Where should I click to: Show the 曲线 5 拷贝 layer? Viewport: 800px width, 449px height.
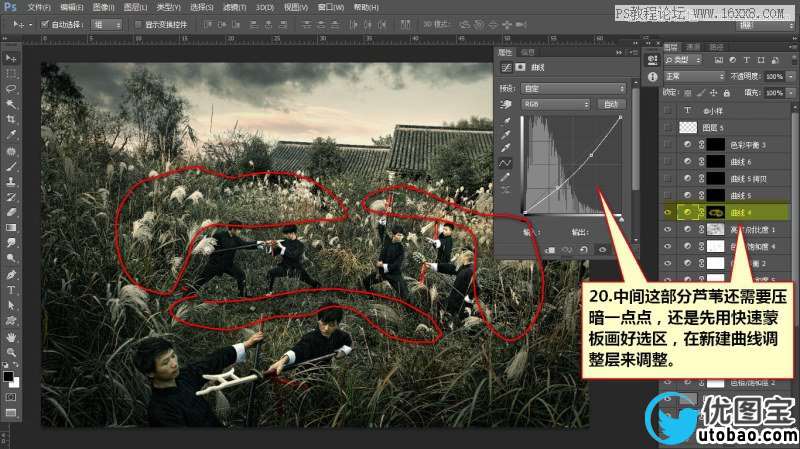(668, 179)
